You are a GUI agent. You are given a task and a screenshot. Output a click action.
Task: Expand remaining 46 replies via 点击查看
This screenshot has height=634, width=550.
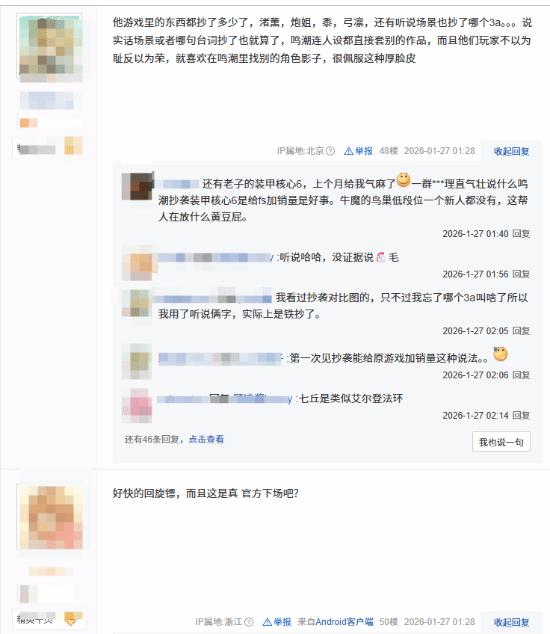[x=206, y=439]
